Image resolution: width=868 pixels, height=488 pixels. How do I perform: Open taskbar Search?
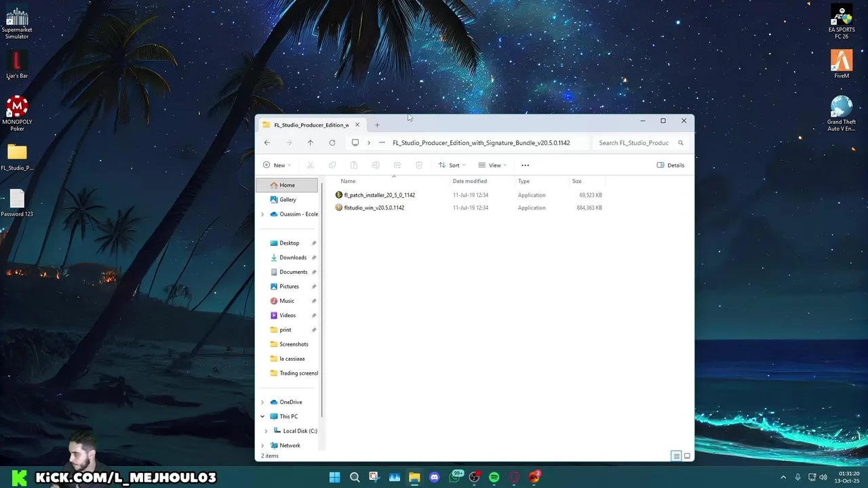coord(355,477)
